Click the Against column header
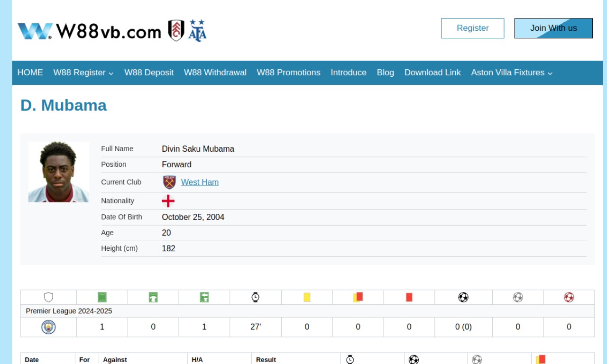The width and height of the screenshot is (607, 364). [x=115, y=360]
